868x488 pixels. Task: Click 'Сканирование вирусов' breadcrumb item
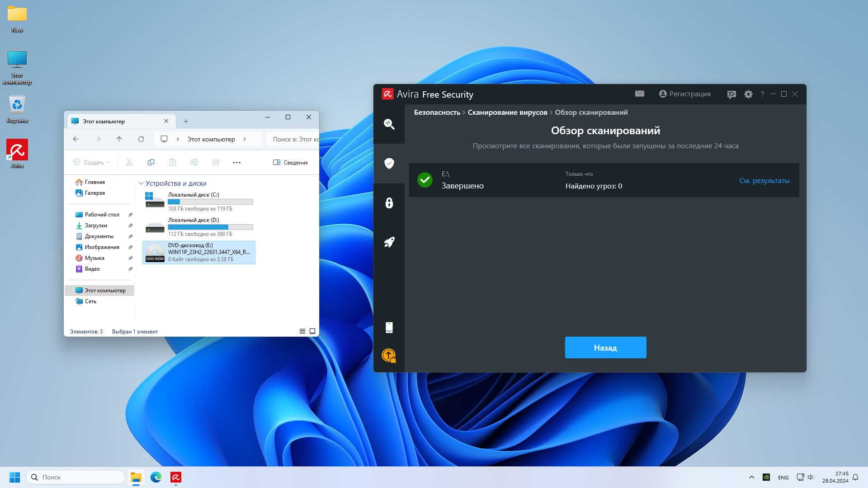(507, 113)
